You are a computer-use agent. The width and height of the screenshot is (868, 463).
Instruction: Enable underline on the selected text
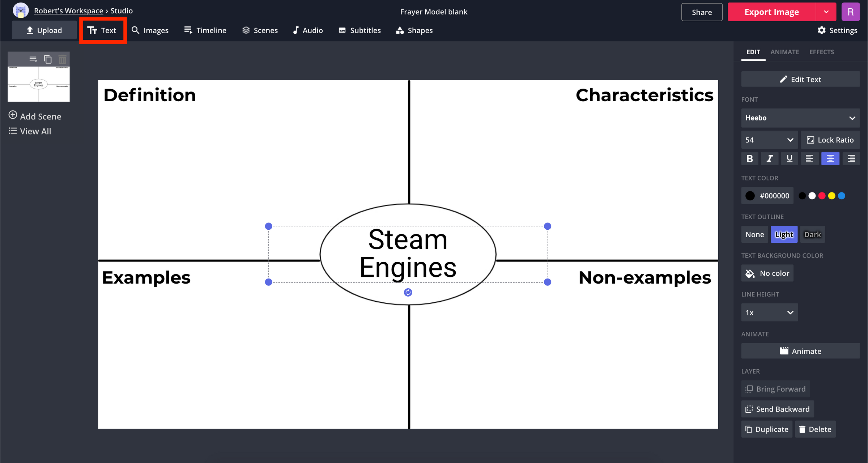(x=790, y=158)
